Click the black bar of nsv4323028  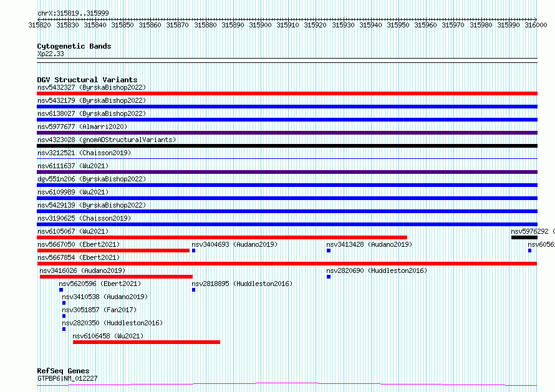pos(287,146)
